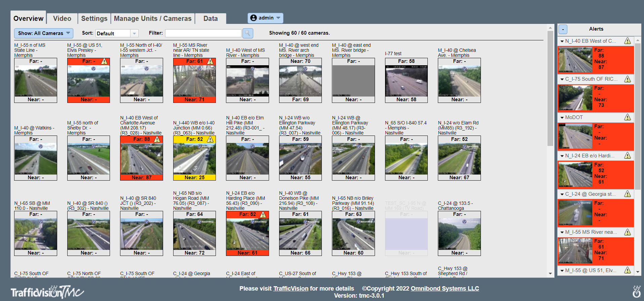Viewport: 644px width, 301px height.
Task: Click the TrafficVision TMC logo in the footer
Action: 47,292
